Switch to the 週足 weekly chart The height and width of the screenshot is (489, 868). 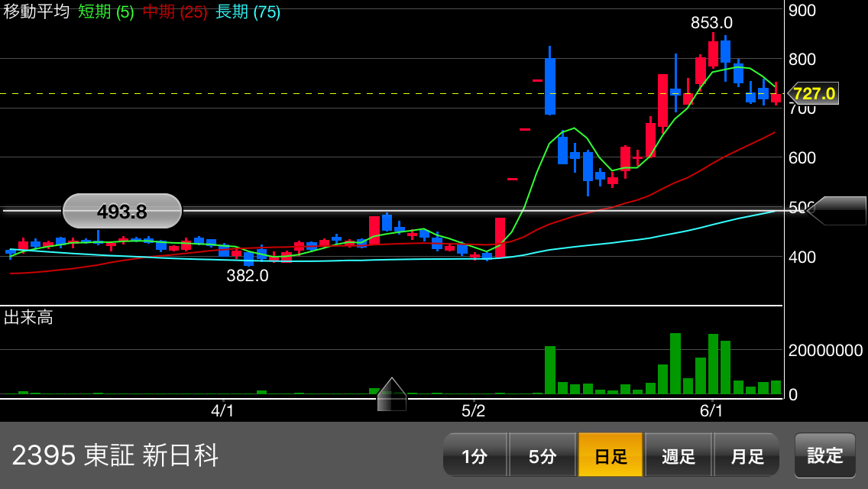(x=679, y=455)
